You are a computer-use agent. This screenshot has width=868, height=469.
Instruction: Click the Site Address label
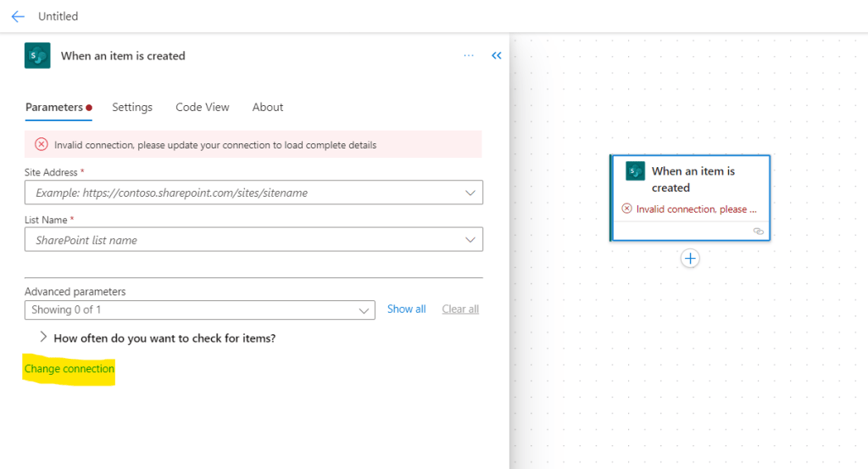tap(51, 172)
